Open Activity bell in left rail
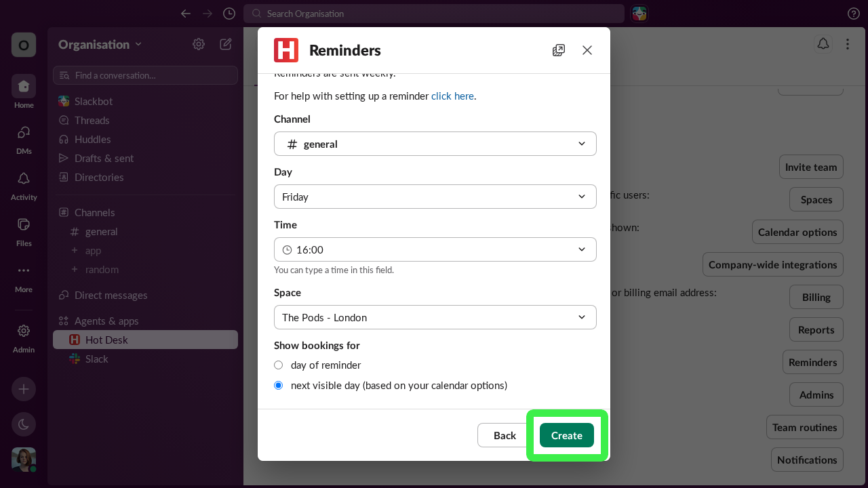 [24, 184]
